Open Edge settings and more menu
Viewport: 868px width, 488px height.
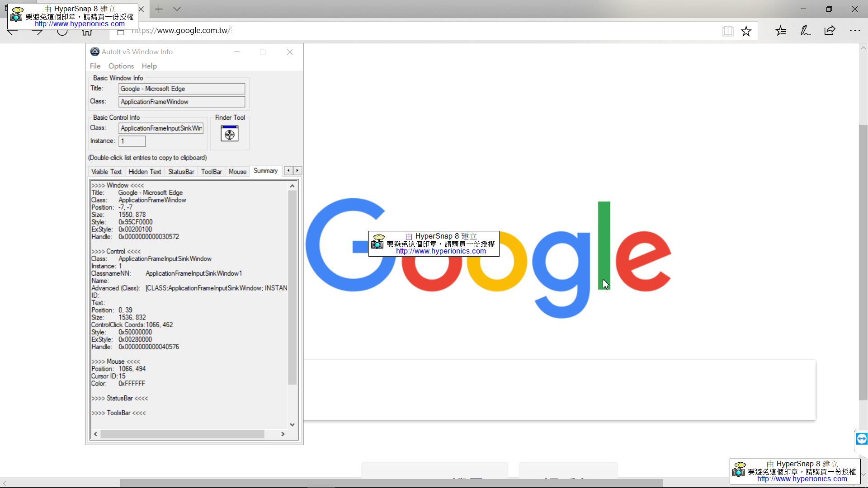[855, 31]
